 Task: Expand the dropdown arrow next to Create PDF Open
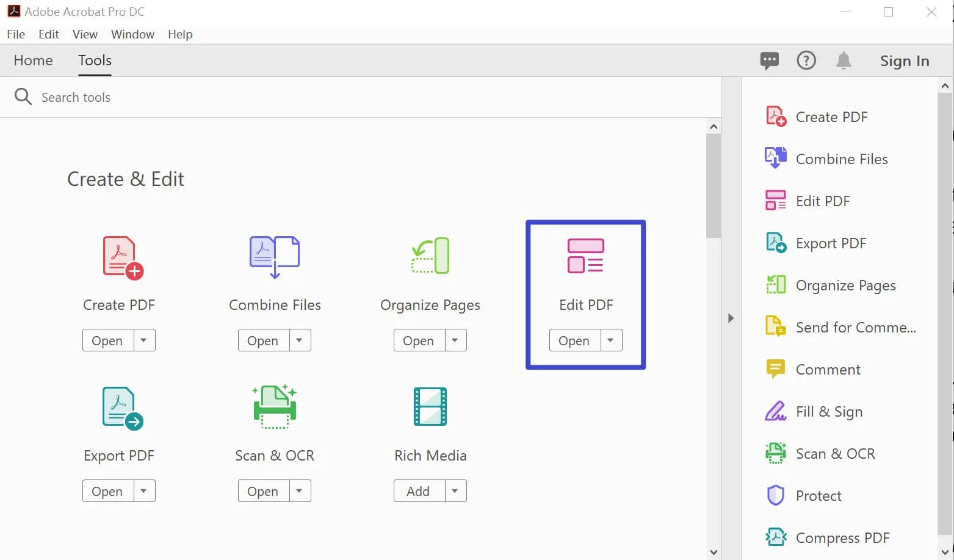144,340
